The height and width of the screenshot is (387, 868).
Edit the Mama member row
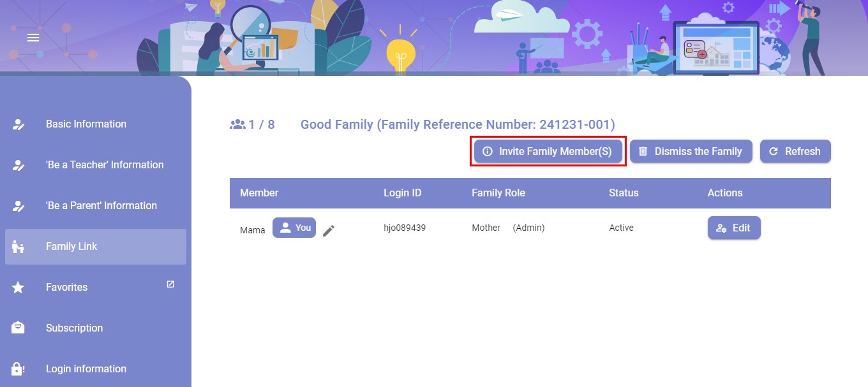(x=734, y=228)
